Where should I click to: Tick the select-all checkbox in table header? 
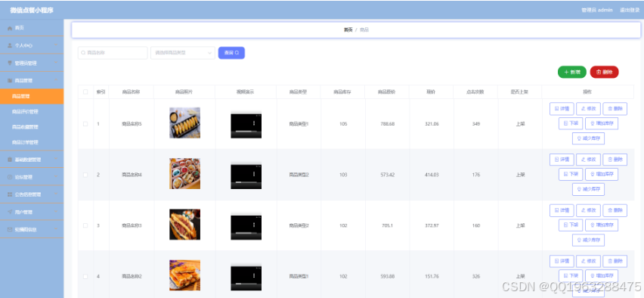coord(85,92)
